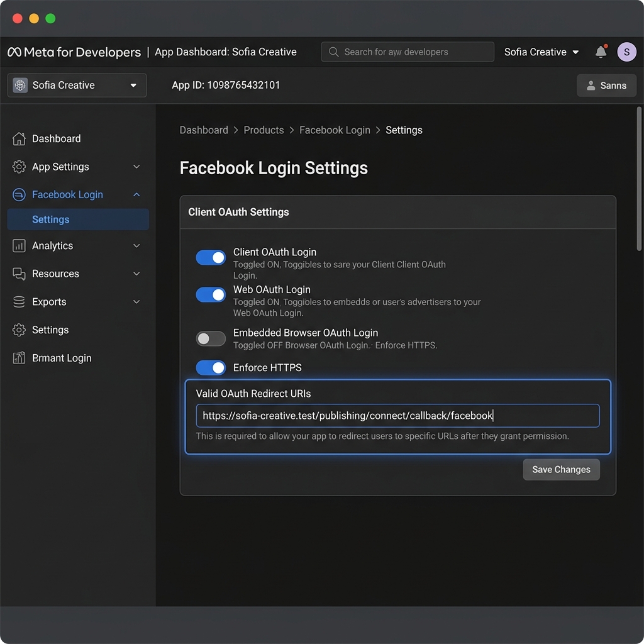Collapse the Facebook Login section chevron
The width and height of the screenshot is (644, 644).
click(x=136, y=194)
